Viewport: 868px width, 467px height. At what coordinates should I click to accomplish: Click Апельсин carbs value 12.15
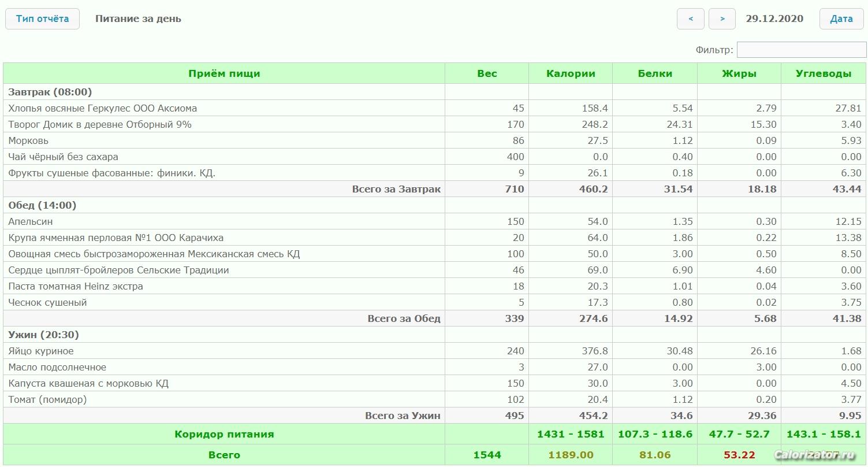point(847,221)
